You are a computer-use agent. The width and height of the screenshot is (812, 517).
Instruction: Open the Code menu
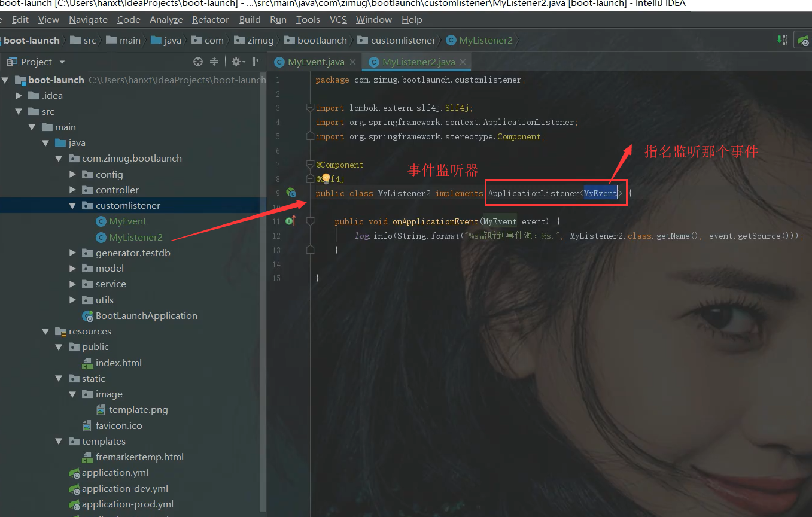pyautogui.click(x=129, y=19)
